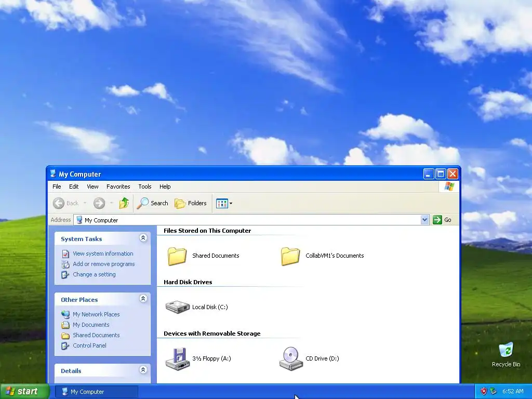
Task: Toggle the Folders pane
Action: 191,203
